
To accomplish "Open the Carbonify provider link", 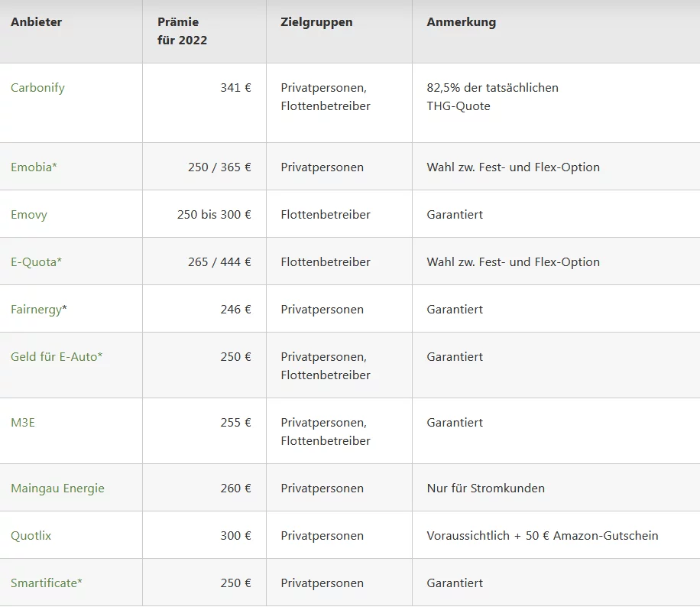I will click(37, 88).
